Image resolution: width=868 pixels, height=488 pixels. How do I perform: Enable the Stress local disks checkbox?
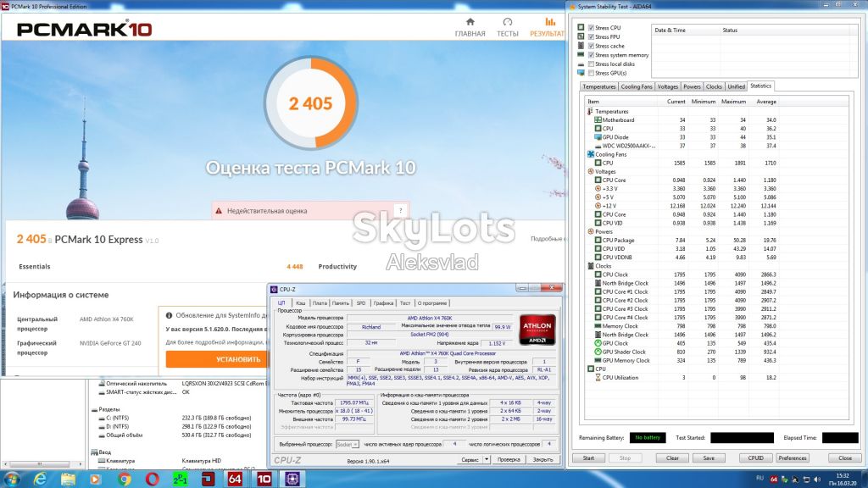coord(591,64)
